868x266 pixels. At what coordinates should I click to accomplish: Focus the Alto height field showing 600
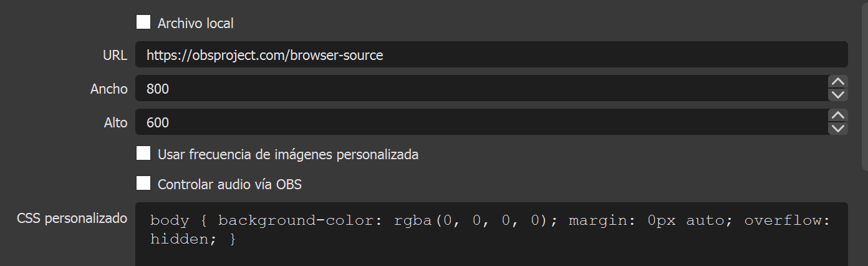tap(480, 122)
